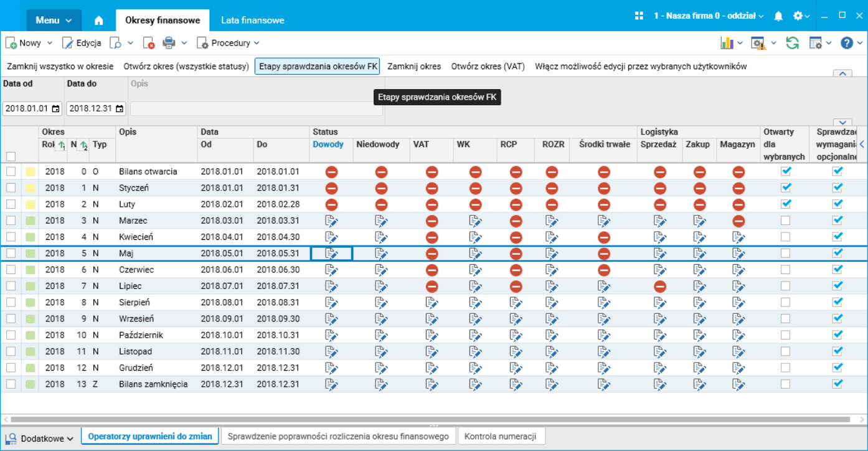Image resolution: width=868 pixels, height=451 pixels.
Task: Click the Procedury gear-document icon
Action: 202,43
